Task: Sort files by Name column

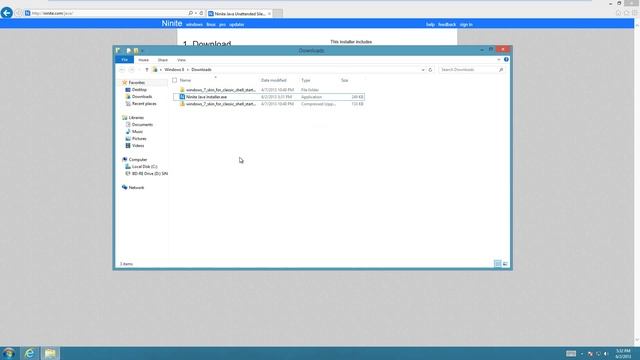Action: point(185,80)
